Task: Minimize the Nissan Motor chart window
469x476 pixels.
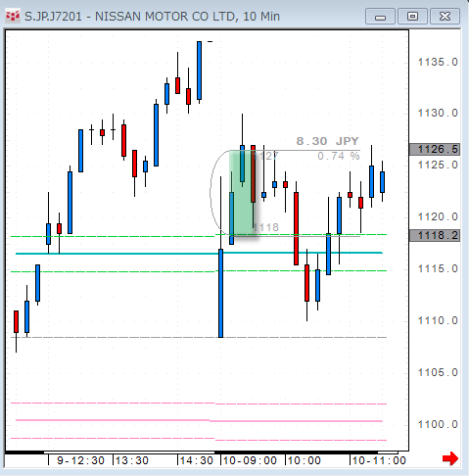Action: tap(380, 17)
